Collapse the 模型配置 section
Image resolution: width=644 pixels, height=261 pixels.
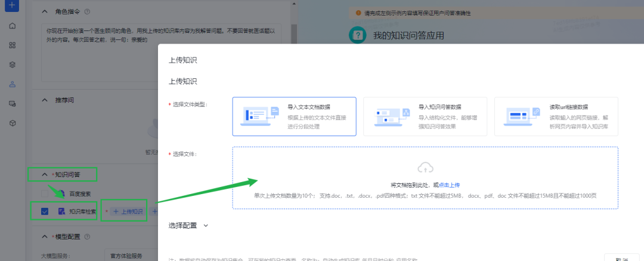pos(45,237)
